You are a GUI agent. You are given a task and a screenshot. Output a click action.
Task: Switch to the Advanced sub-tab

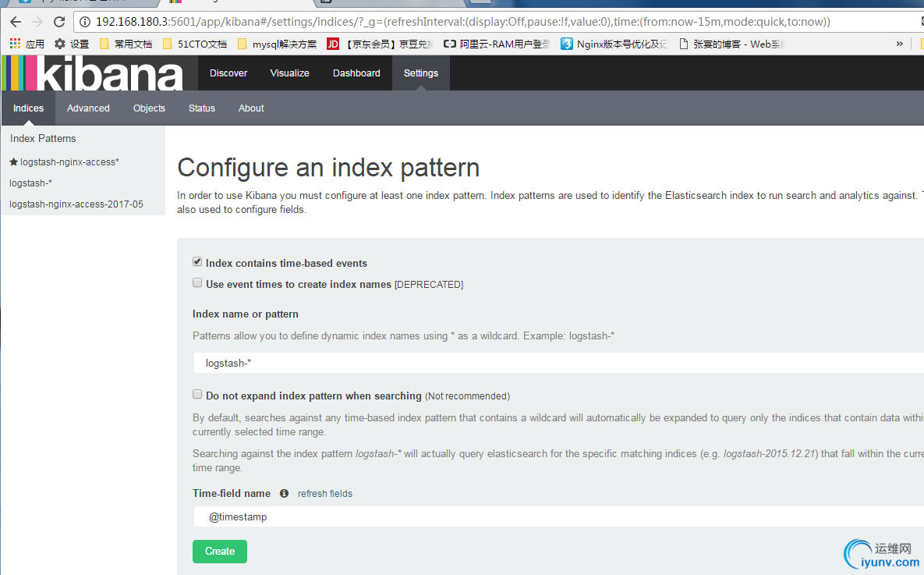click(88, 108)
